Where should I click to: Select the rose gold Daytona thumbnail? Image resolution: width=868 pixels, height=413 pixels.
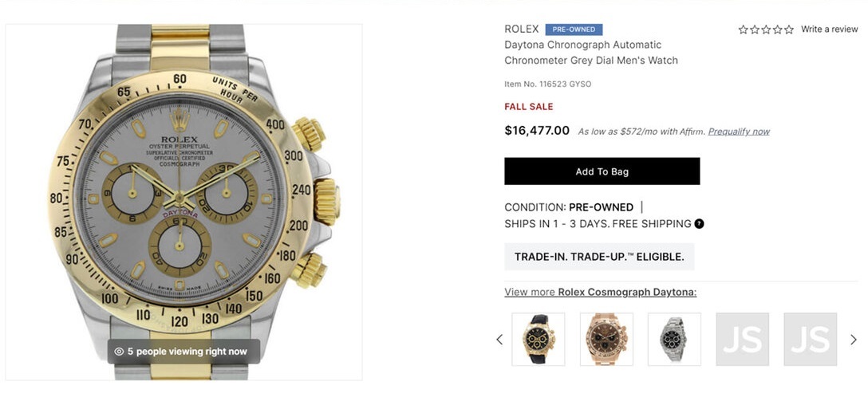click(x=606, y=340)
